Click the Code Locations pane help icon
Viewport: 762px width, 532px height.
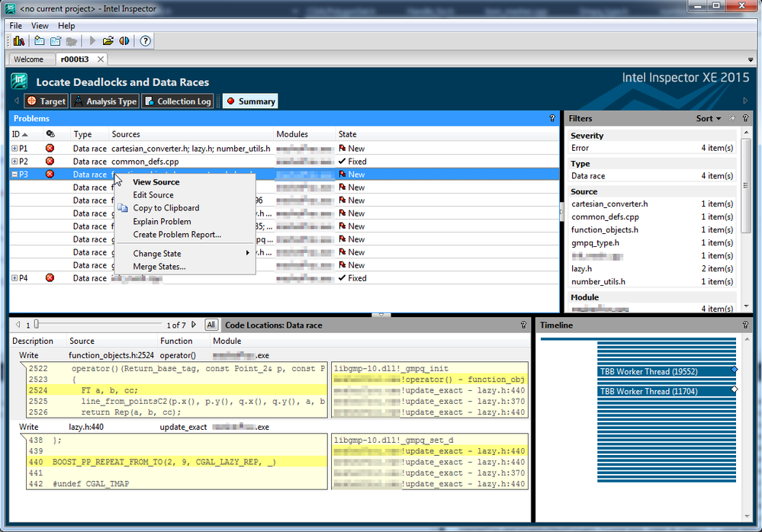[523, 325]
